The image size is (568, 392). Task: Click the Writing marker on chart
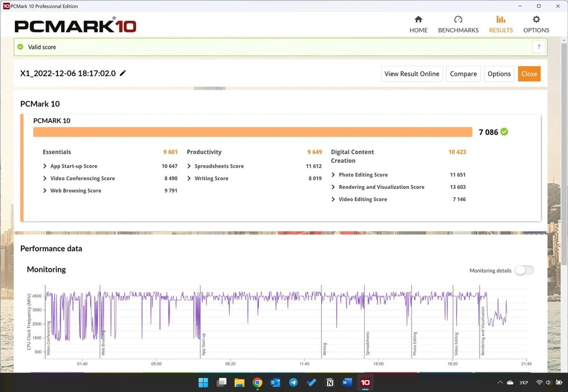(325, 349)
